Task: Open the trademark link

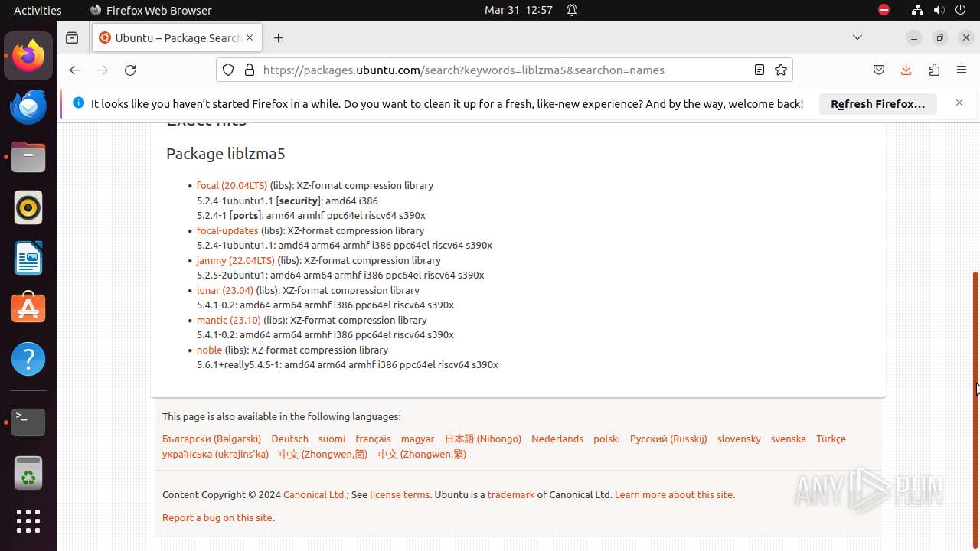Action: click(511, 494)
